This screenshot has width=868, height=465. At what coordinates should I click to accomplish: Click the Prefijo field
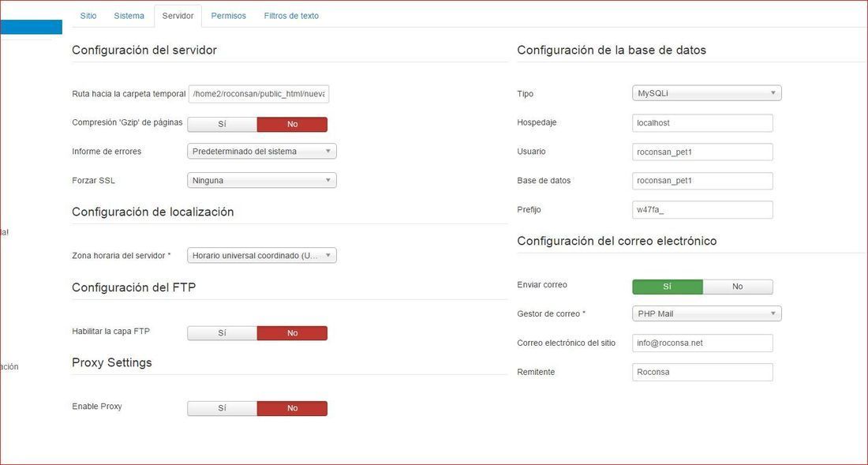(702, 210)
